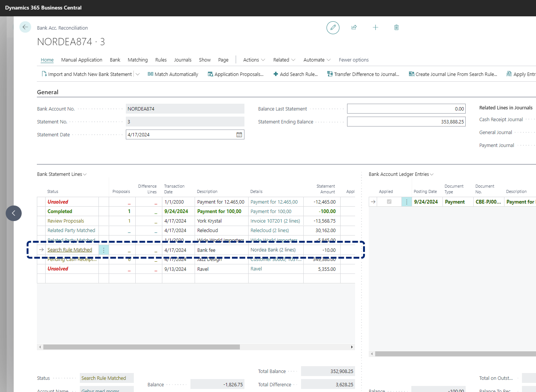Click the ledger entries horizontal scrollbar
Image resolution: width=536 pixels, height=392 pixels.
click(455, 354)
